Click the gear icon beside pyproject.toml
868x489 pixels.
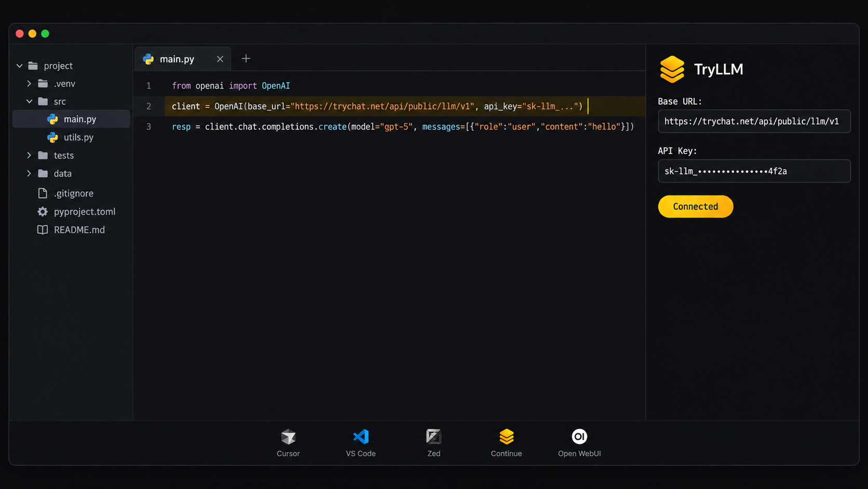click(x=43, y=212)
